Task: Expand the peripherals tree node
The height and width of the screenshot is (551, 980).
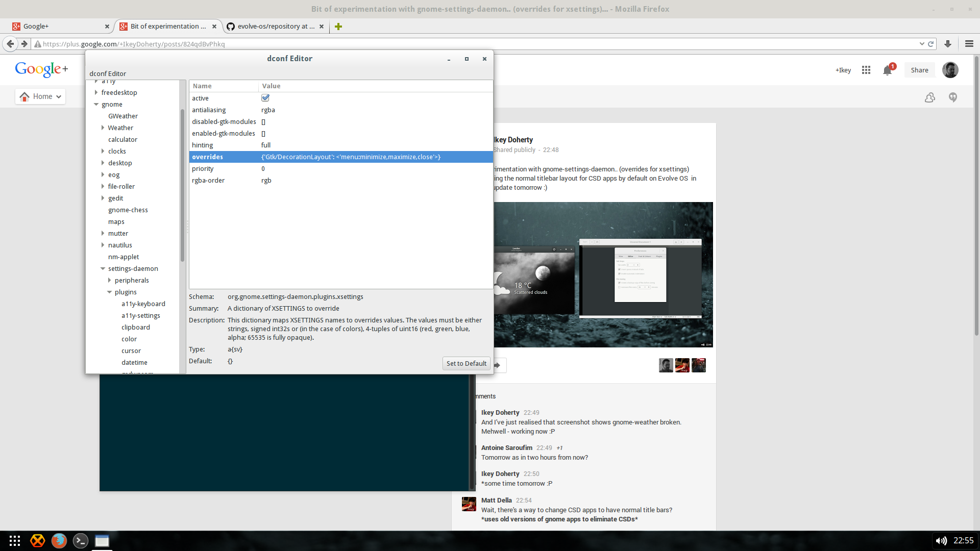Action: point(109,280)
